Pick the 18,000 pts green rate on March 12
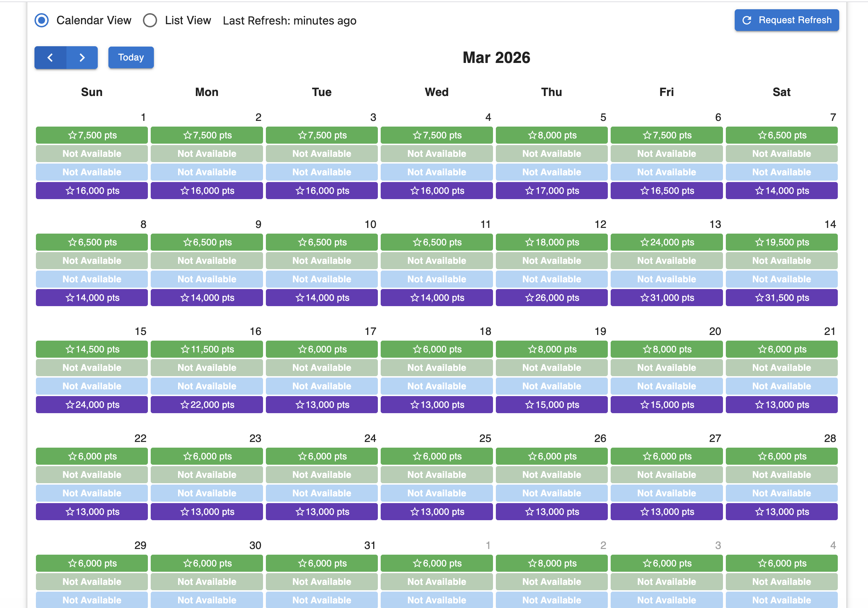 tap(552, 242)
